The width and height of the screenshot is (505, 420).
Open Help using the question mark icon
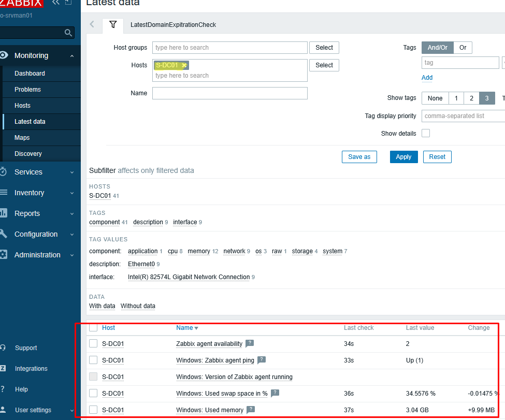[3, 389]
